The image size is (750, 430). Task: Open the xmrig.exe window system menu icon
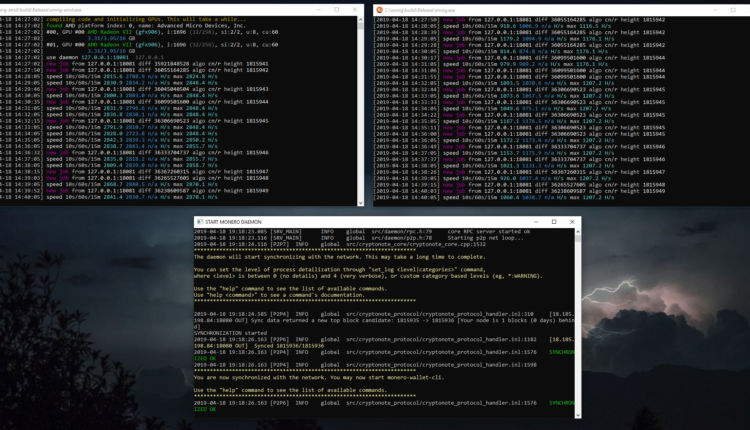coord(380,9)
